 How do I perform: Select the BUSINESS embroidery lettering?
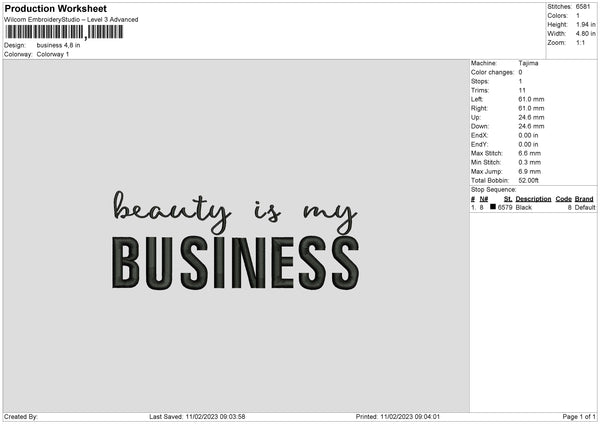coord(236,263)
